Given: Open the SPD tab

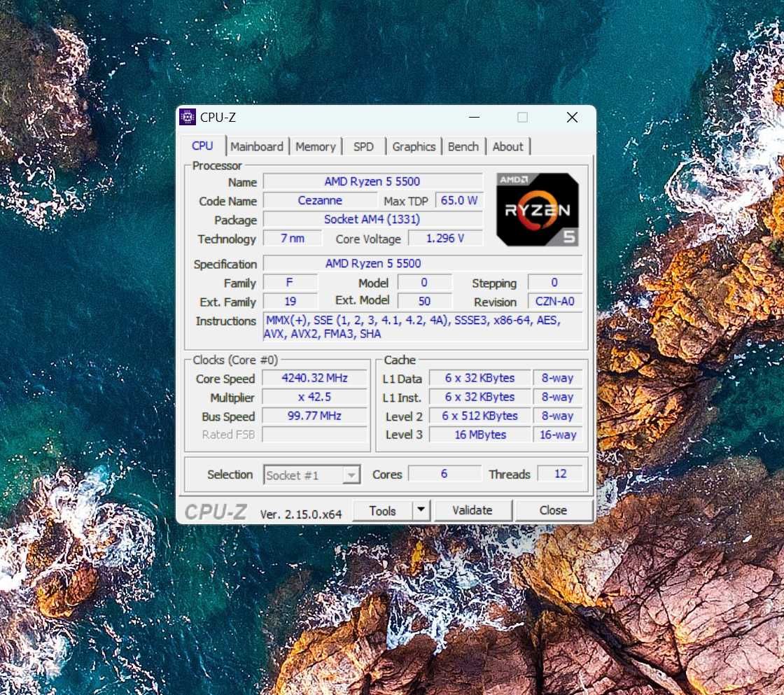Looking at the screenshot, I should pos(363,146).
